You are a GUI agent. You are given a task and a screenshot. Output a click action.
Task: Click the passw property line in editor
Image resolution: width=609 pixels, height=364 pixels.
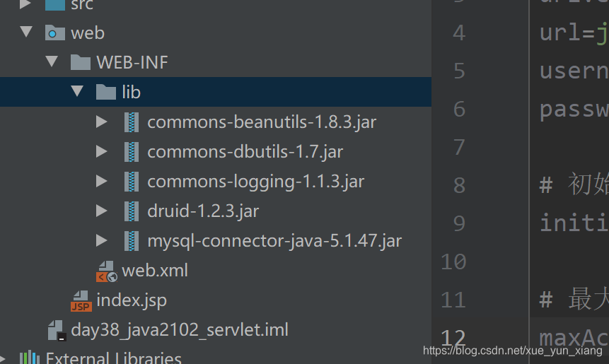pyautogui.click(x=574, y=109)
